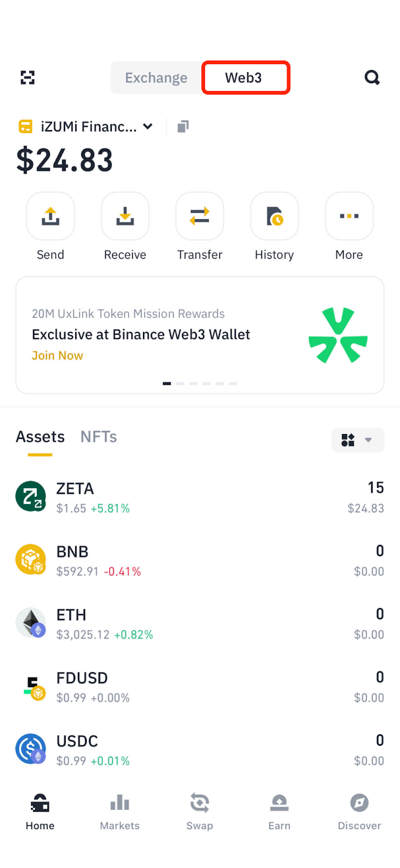The width and height of the screenshot is (400, 868).
Task: Open the Swap navigation button
Action: click(x=199, y=811)
